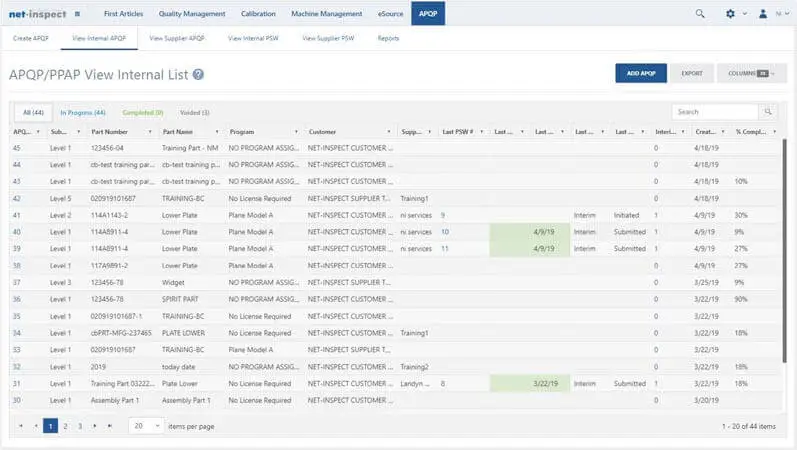Open Calibration menu
Viewport: 797px width, 450px height.
pyautogui.click(x=258, y=14)
